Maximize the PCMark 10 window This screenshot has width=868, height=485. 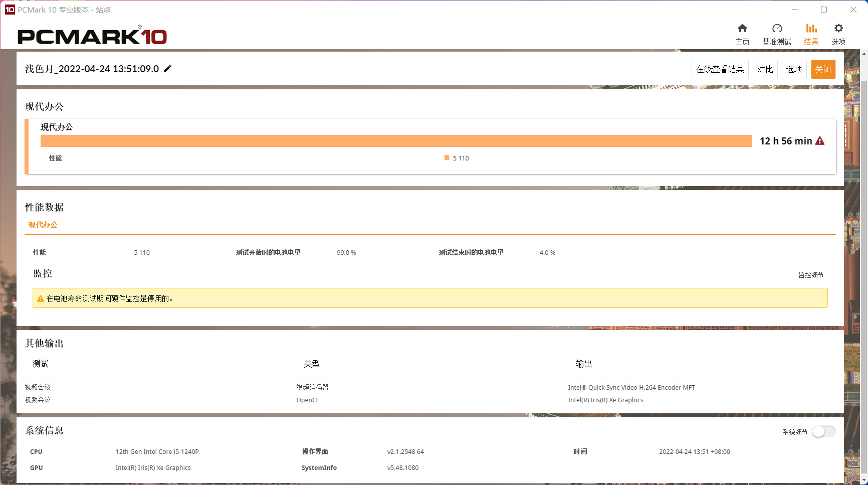[x=824, y=10]
